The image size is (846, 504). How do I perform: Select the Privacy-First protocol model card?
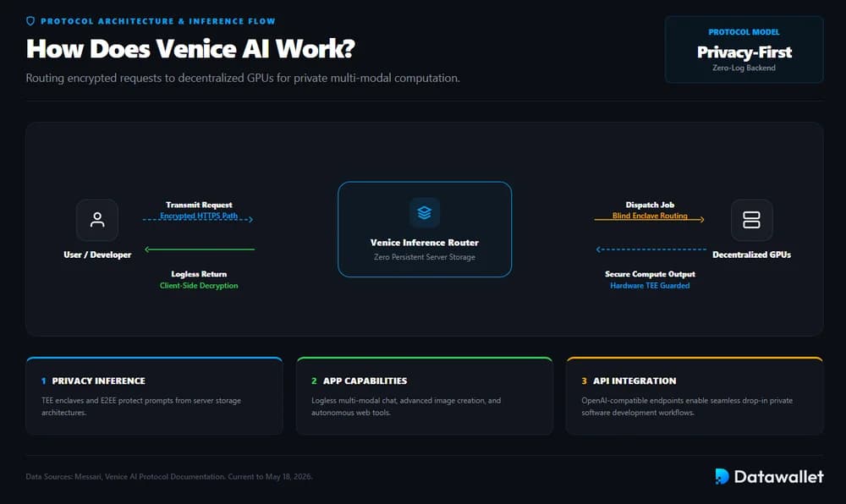pyautogui.click(x=744, y=50)
